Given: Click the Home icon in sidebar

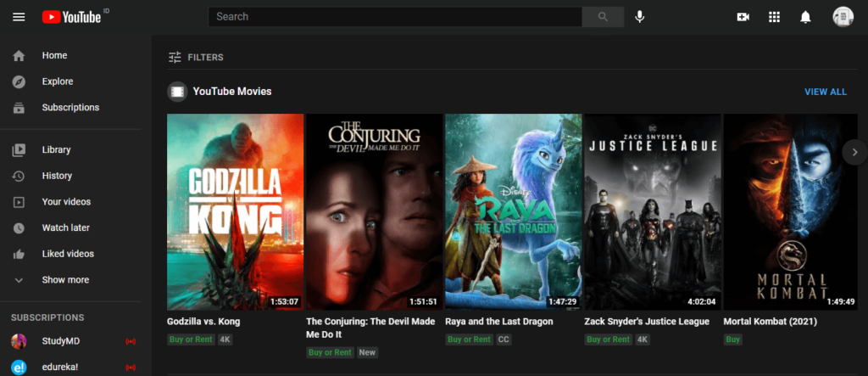Looking at the screenshot, I should point(19,55).
